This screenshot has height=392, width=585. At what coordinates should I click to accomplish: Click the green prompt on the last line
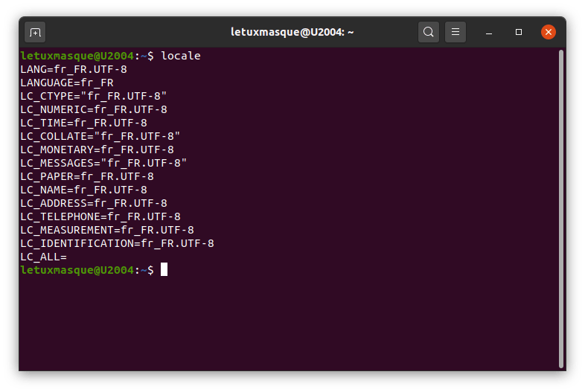[87, 270]
